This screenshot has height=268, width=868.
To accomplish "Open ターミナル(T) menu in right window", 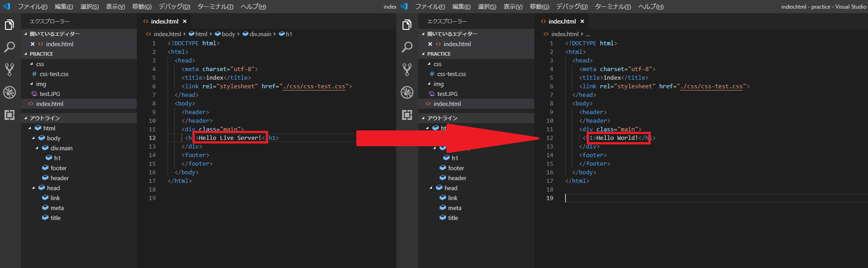I will (613, 6).
